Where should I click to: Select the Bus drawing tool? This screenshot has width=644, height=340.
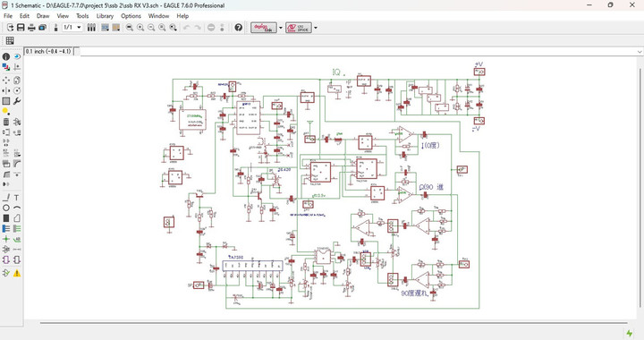[5, 228]
